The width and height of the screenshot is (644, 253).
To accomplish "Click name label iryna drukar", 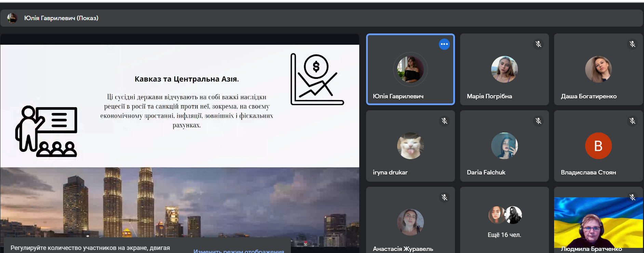I will [x=390, y=172].
